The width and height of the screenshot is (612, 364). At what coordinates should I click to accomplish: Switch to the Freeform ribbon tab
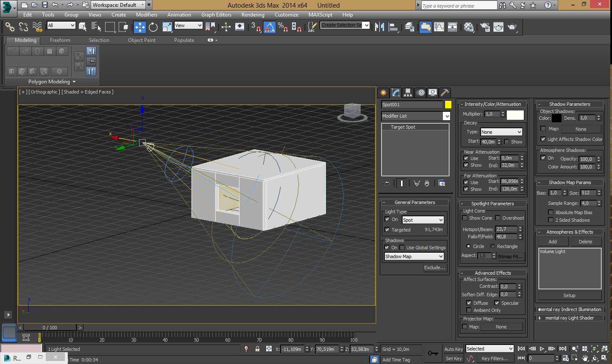[60, 40]
